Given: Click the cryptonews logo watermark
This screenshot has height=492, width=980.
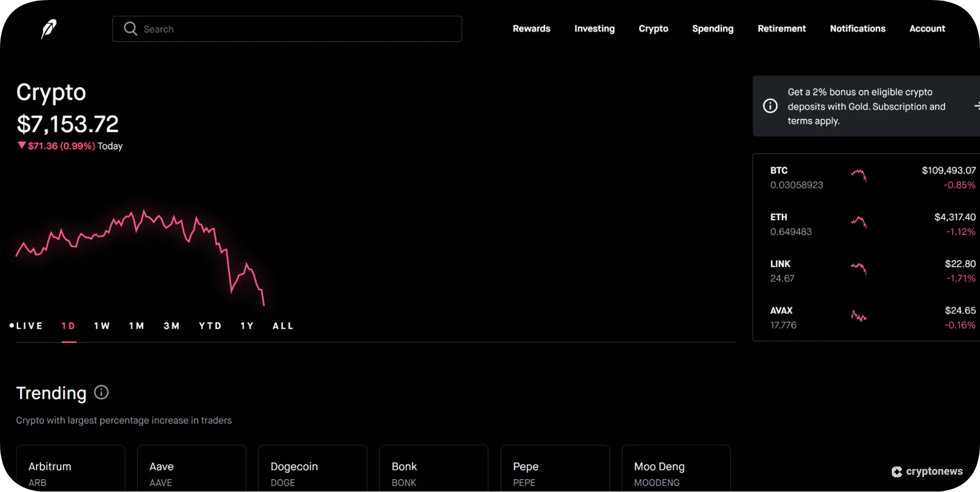Looking at the screenshot, I should point(928,471).
